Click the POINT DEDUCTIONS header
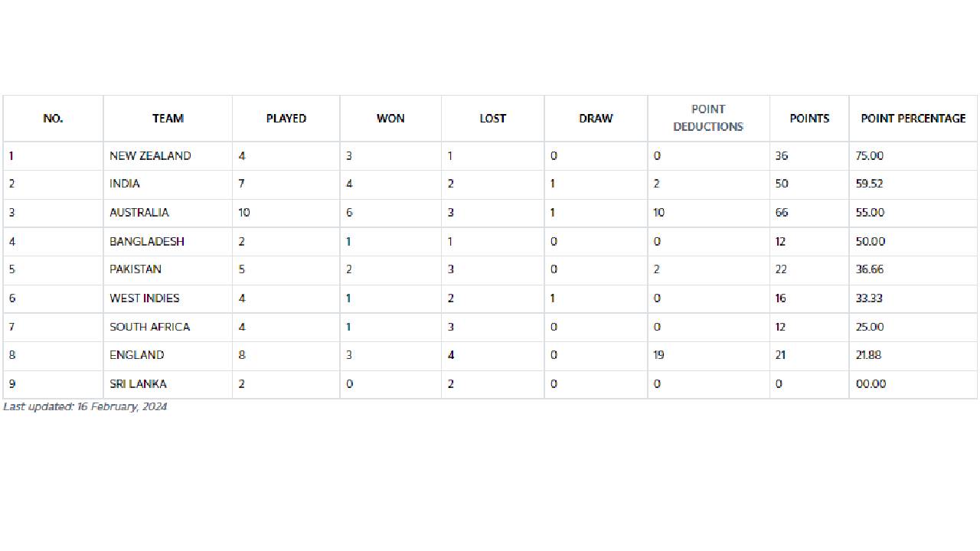The image size is (980, 551). (708, 118)
